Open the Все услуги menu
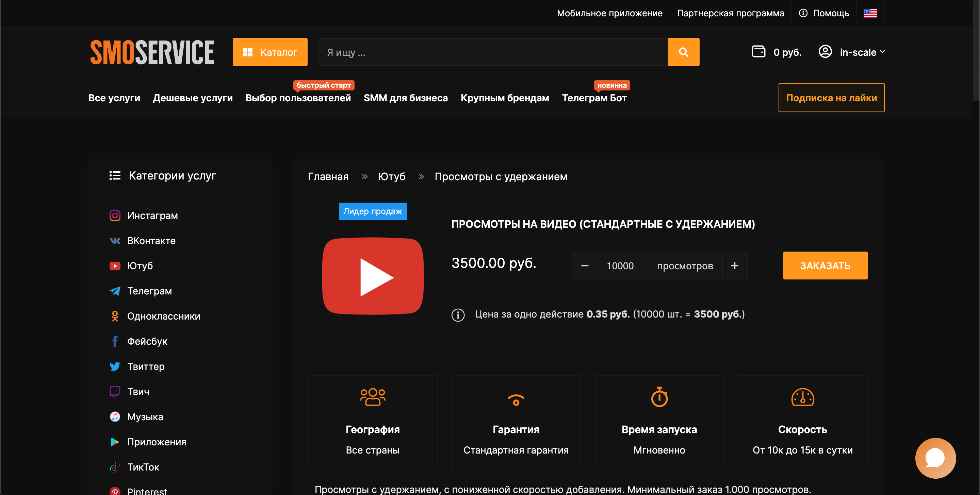 (114, 98)
